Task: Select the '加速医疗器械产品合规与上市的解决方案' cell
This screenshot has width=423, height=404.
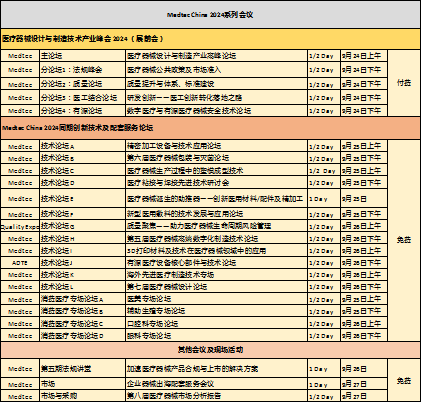Action: 216,369
